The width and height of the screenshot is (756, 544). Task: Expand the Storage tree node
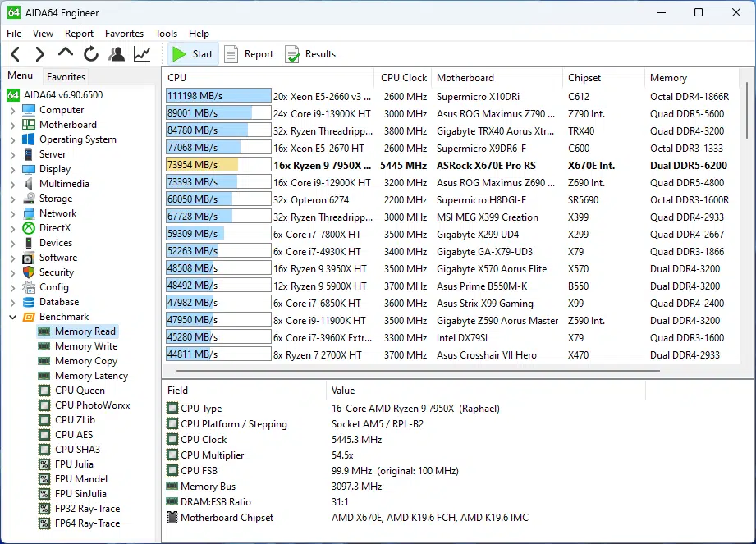pos(13,199)
